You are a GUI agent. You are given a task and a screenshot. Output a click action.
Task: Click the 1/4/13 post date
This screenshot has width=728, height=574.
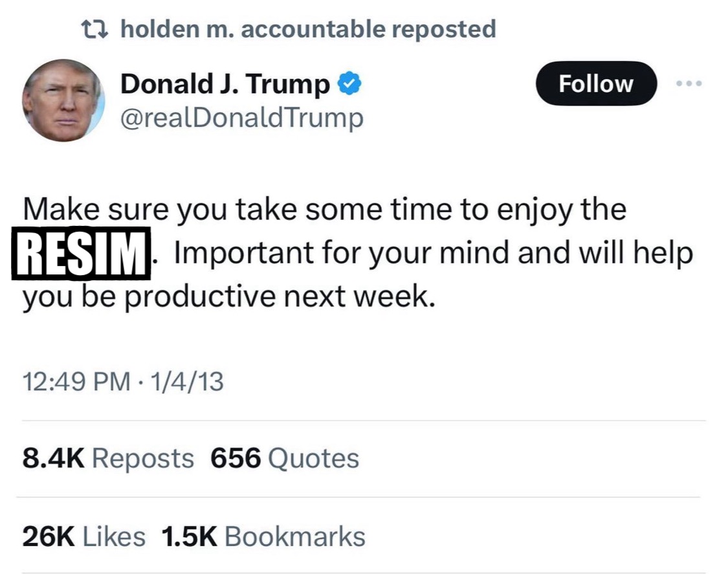click(186, 381)
